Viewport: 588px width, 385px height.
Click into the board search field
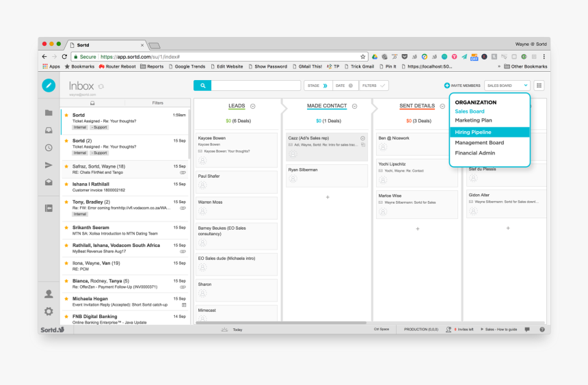click(256, 85)
